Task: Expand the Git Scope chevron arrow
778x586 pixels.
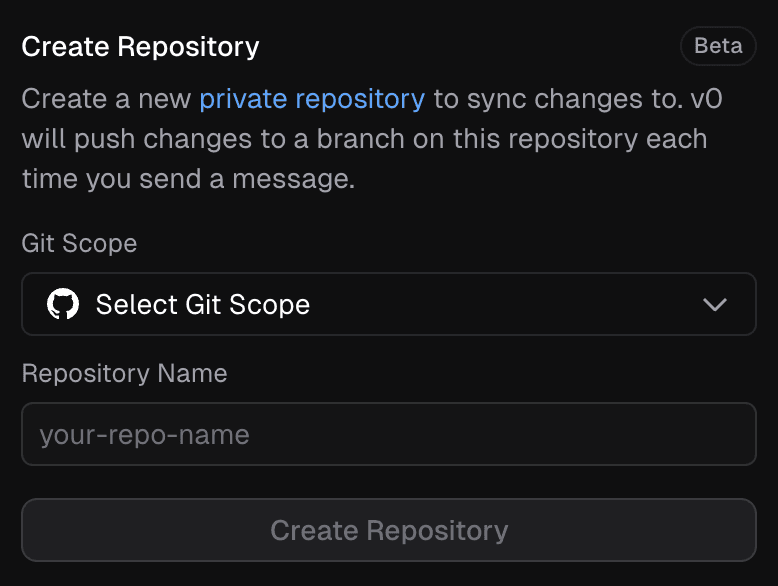Action: (x=714, y=304)
